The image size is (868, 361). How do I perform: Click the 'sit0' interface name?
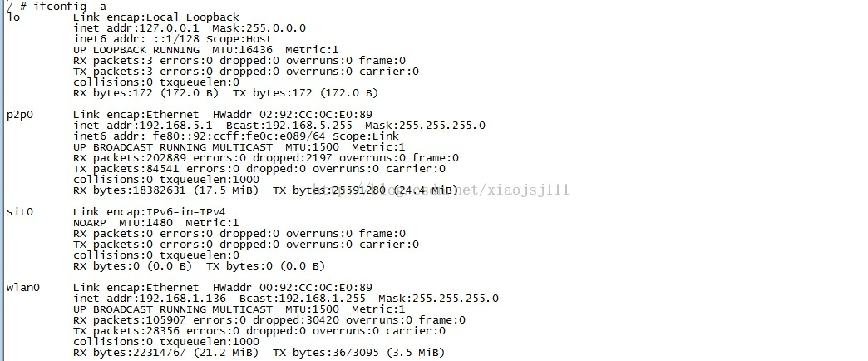tap(20, 211)
